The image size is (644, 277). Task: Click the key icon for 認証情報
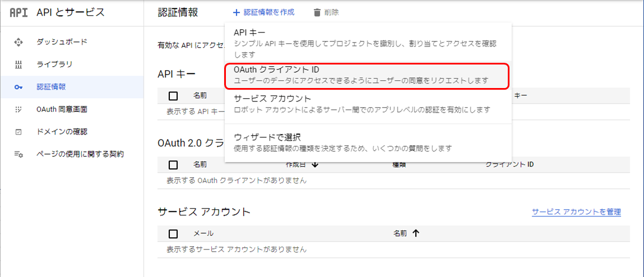pyautogui.click(x=18, y=87)
